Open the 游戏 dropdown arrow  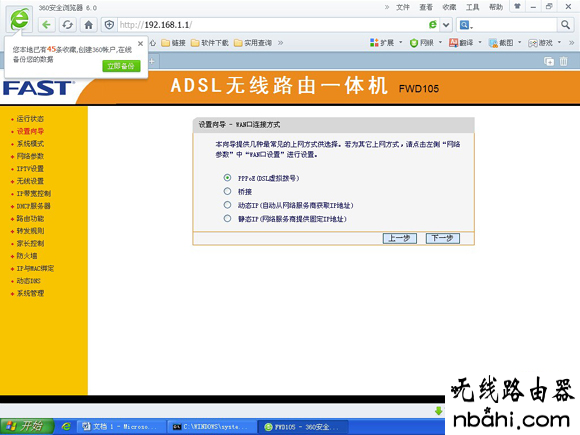pos(559,43)
